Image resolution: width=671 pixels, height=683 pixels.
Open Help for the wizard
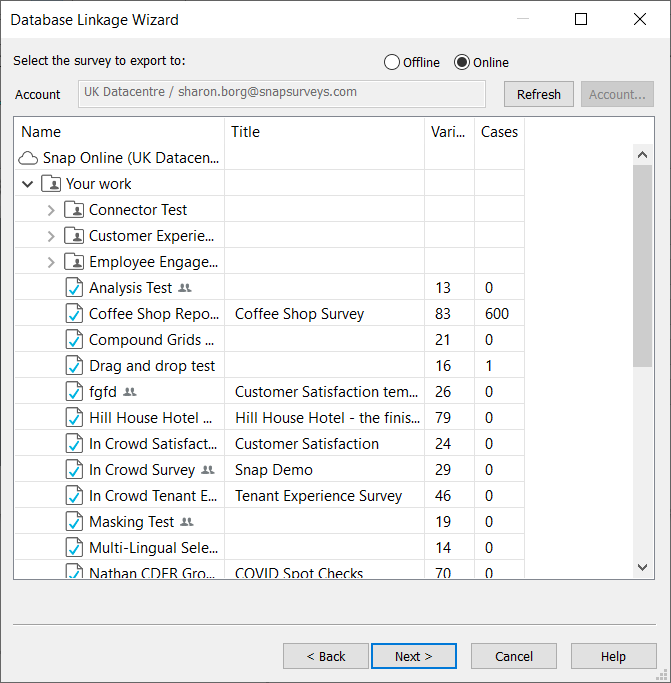(x=613, y=656)
